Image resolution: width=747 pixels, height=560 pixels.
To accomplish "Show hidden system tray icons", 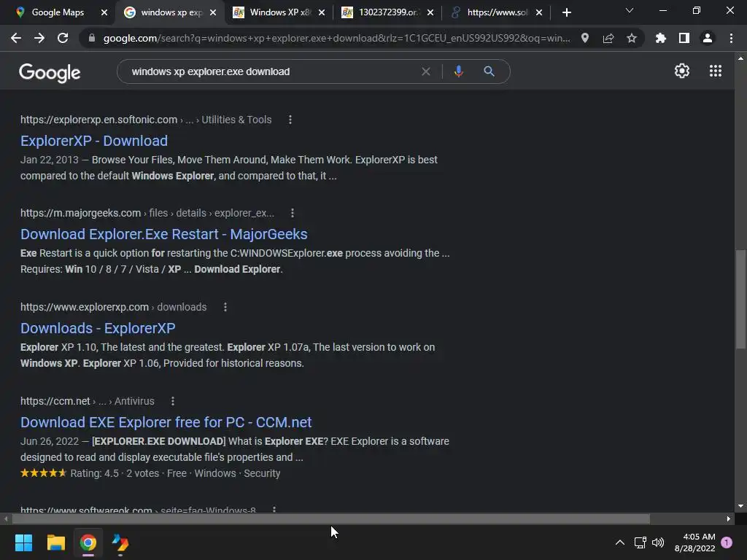I will pyautogui.click(x=620, y=542).
